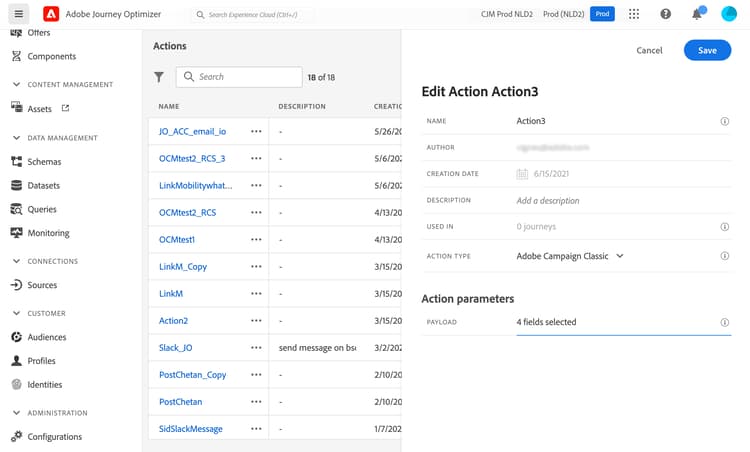Collapse the Connections section
The width and height of the screenshot is (750, 452).
(16, 261)
